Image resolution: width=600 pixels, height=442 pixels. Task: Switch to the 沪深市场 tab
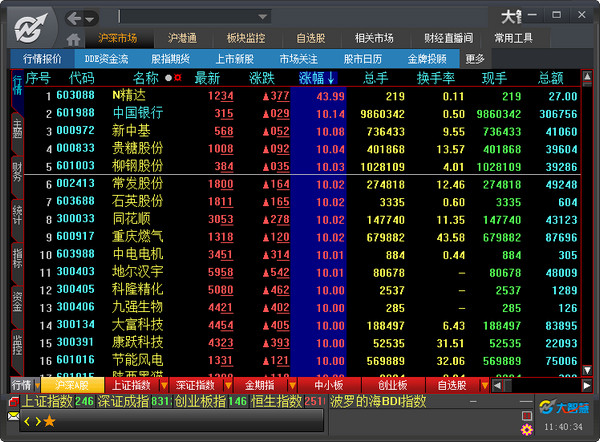pos(117,38)
